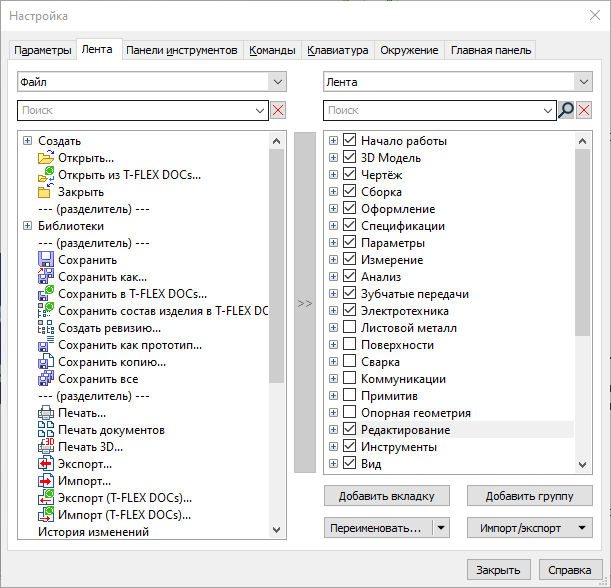Switch to the Команды tab
This screenshot has height=588, width=611.
tap(272, 50)
